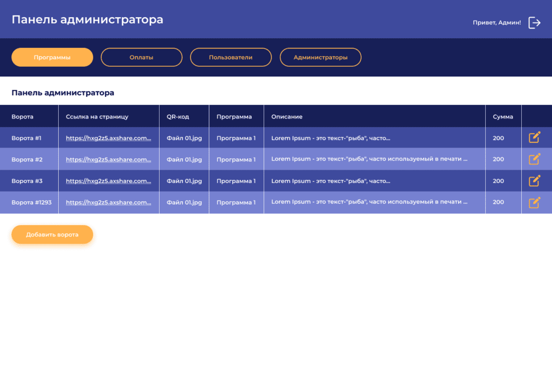Viewport: 552px width, 392px height.
Task: Follow the axshare link for Ворота #2
Action: click(108, 159)
